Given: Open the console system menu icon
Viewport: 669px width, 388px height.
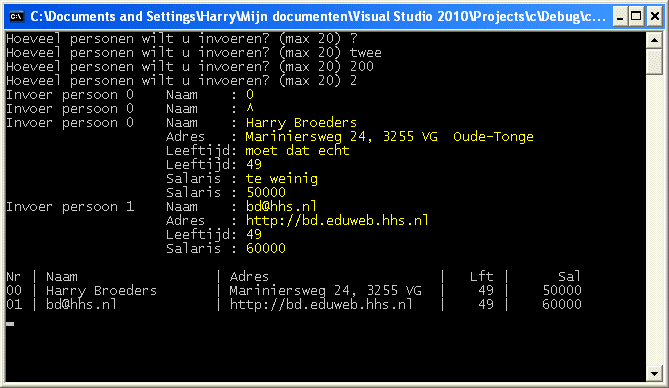Looking at the screenshot, I should [x=16, y=17].
